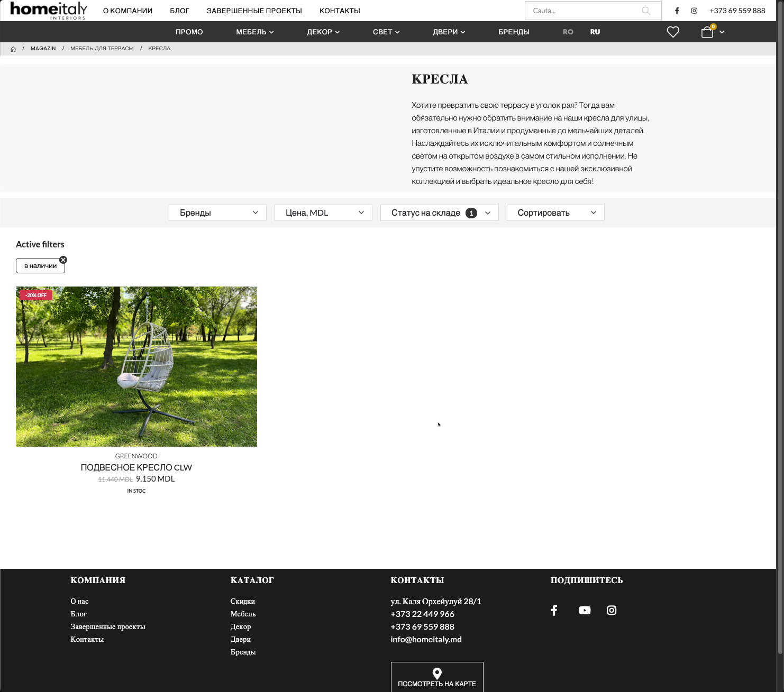Open the Instagram icon in the header

pyautogui.click(x=694, y=11)
